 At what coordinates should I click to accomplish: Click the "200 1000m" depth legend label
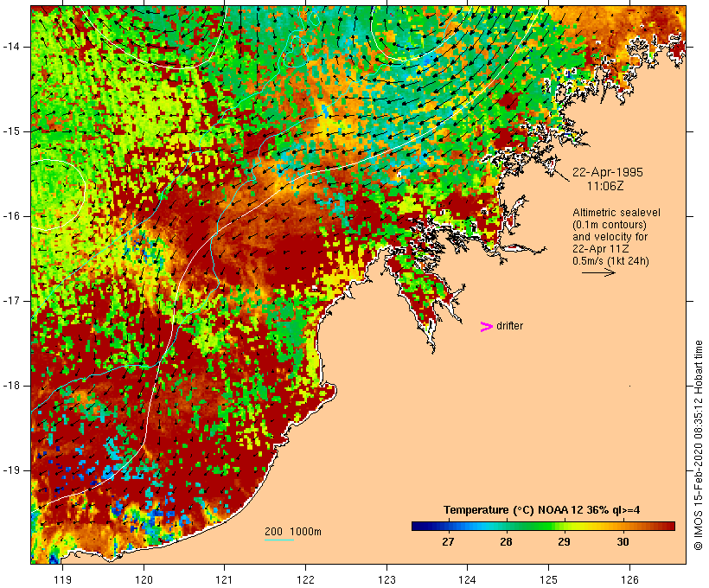293,531
